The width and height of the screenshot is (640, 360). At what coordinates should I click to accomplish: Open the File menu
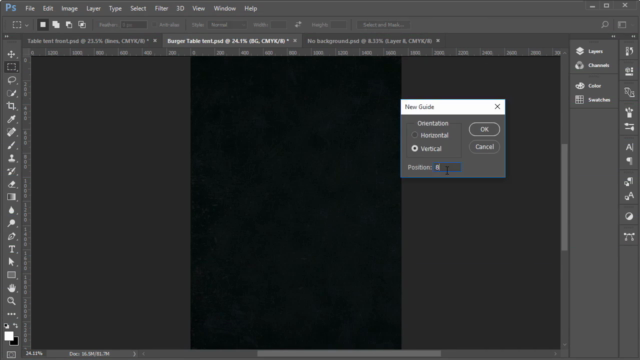coord(30,8)
